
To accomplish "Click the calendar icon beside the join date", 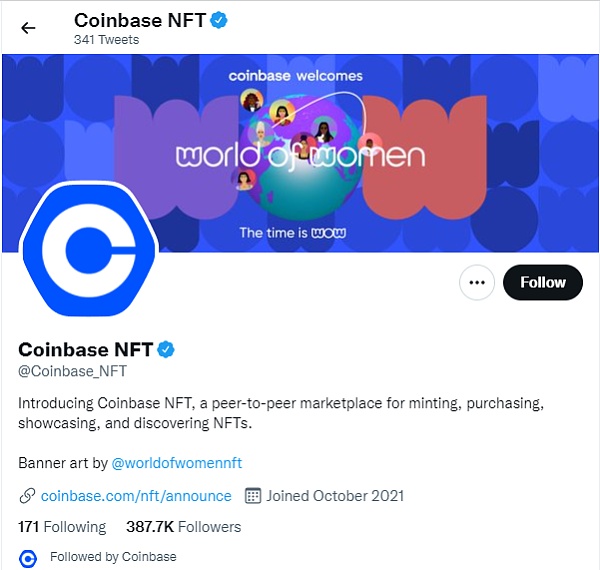I will (253, 496).
